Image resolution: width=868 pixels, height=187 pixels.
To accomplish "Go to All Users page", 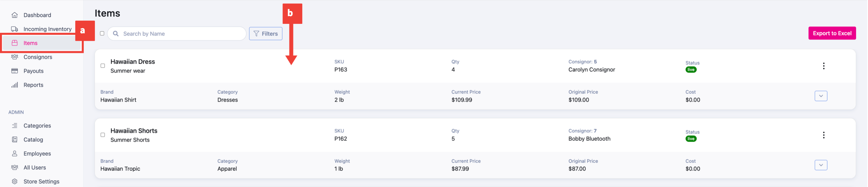I will (34, 167).
